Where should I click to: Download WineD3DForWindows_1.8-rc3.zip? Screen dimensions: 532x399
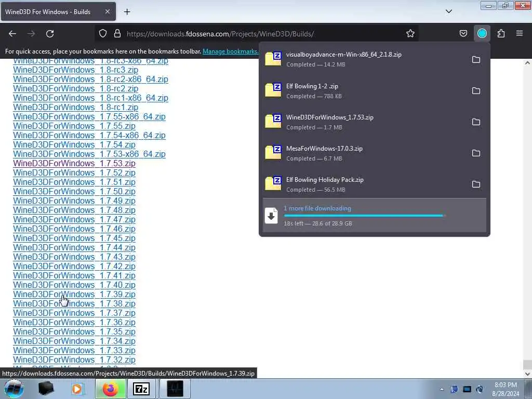[x=75, y=70]
